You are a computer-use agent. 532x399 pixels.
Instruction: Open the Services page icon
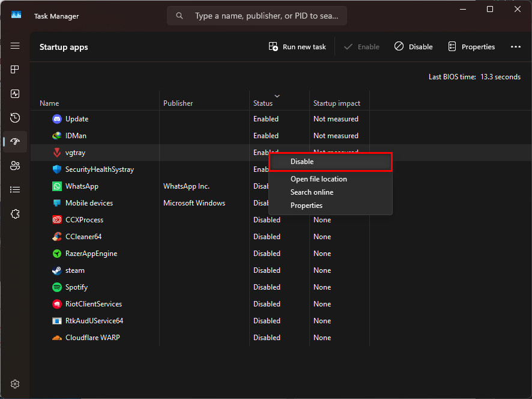click(15, 214)
